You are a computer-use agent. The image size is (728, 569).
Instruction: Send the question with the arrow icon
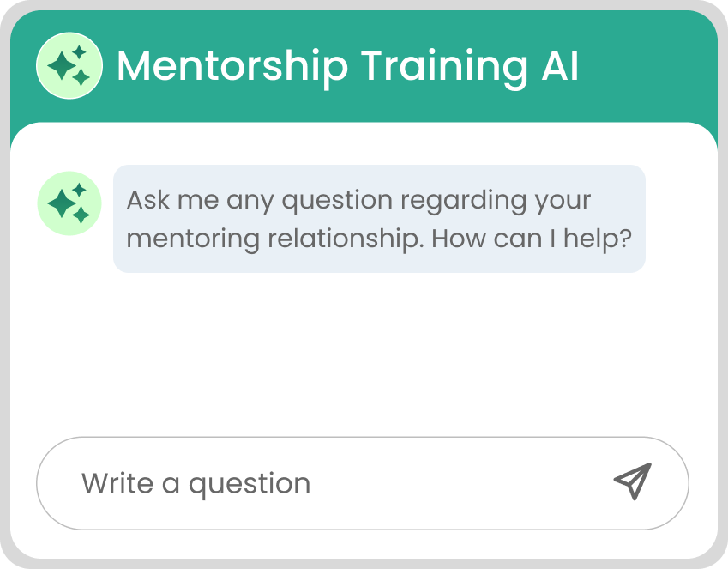tap(633, 481)
